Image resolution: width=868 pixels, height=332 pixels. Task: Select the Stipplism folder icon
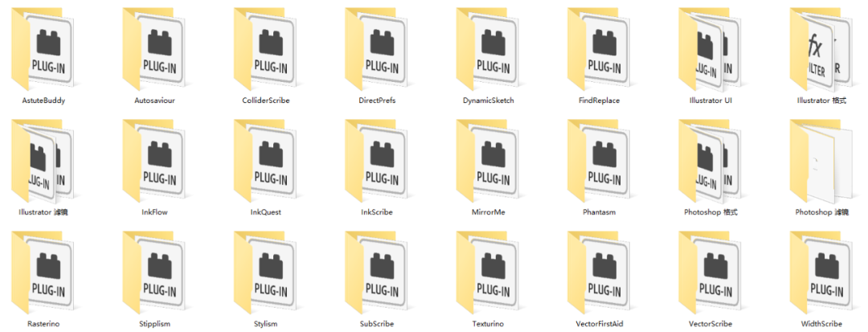click(154, 273)
